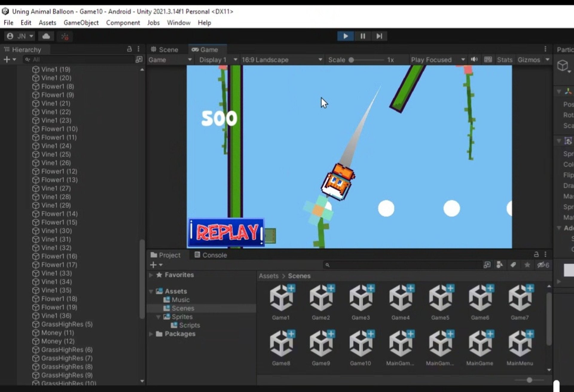Mute audio in Game view
The image size is (574, 392).
tap(474, 59)
